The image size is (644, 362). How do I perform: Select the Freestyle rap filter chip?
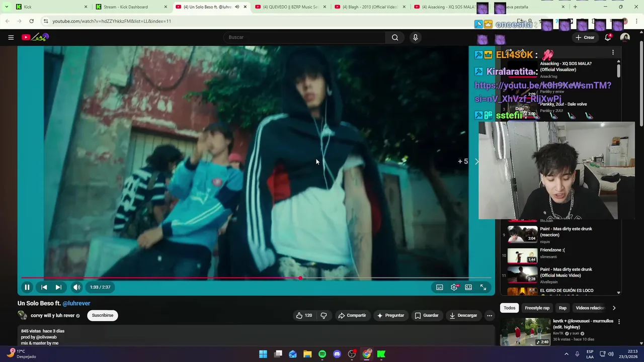(x=537, y=308)
